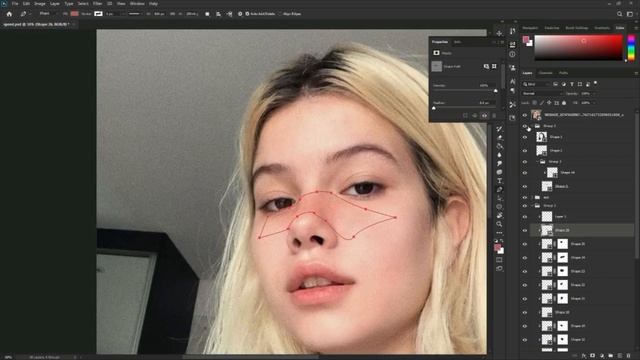The width and height of the screenshot is (640, 360).
Task: Select the Move tool in the toolbar
Action: [499, 33]
